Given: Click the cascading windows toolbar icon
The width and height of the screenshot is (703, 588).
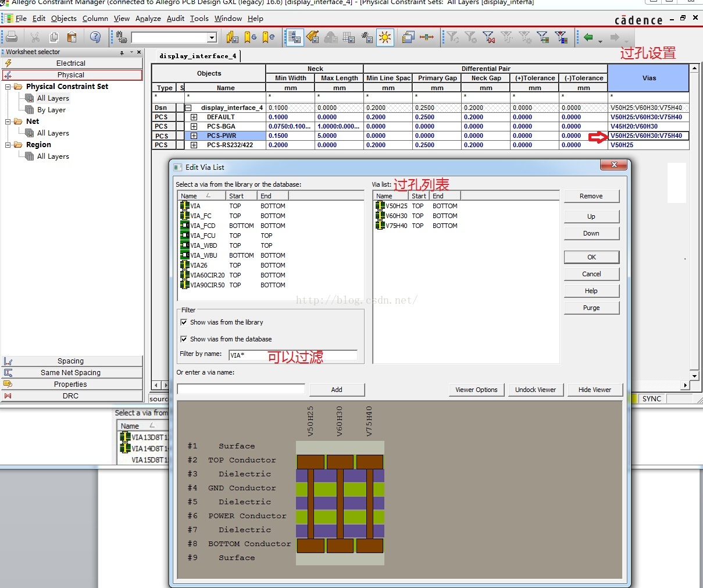Looking at the screenshot, I should click(x=409, y=37).
